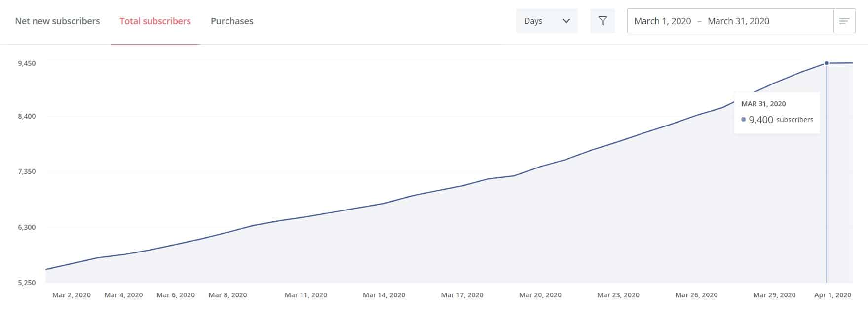The width and height of the screenshot is (868, 336).
Task: Click the Mar 29, 2020 axis label
Action: (774, 295)
